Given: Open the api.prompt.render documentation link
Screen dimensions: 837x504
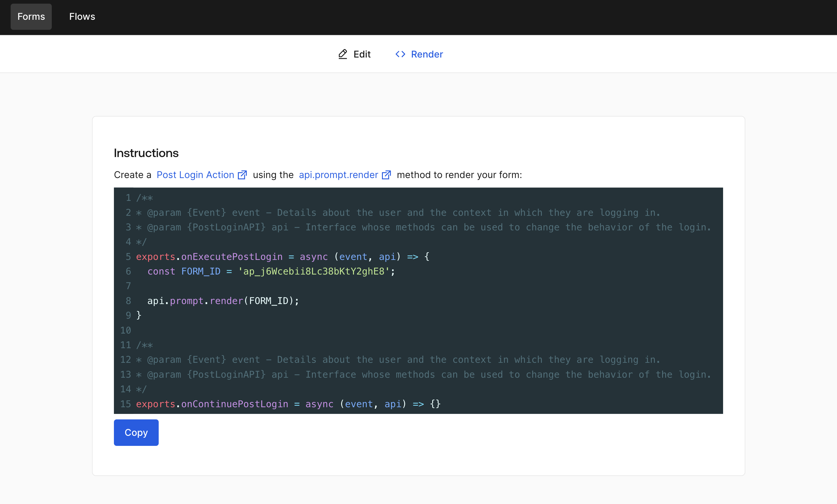Looking at the screenshot, I should [338, 175].
